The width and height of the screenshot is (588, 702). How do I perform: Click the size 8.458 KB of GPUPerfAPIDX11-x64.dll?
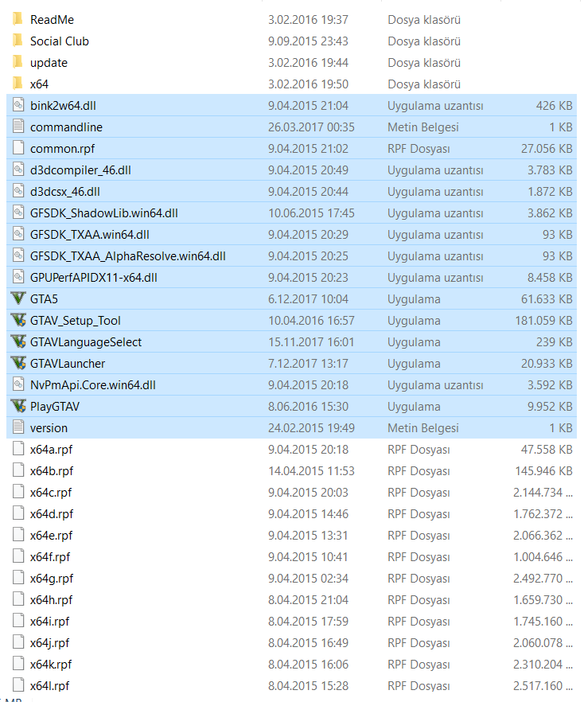[x=550, y=278]
